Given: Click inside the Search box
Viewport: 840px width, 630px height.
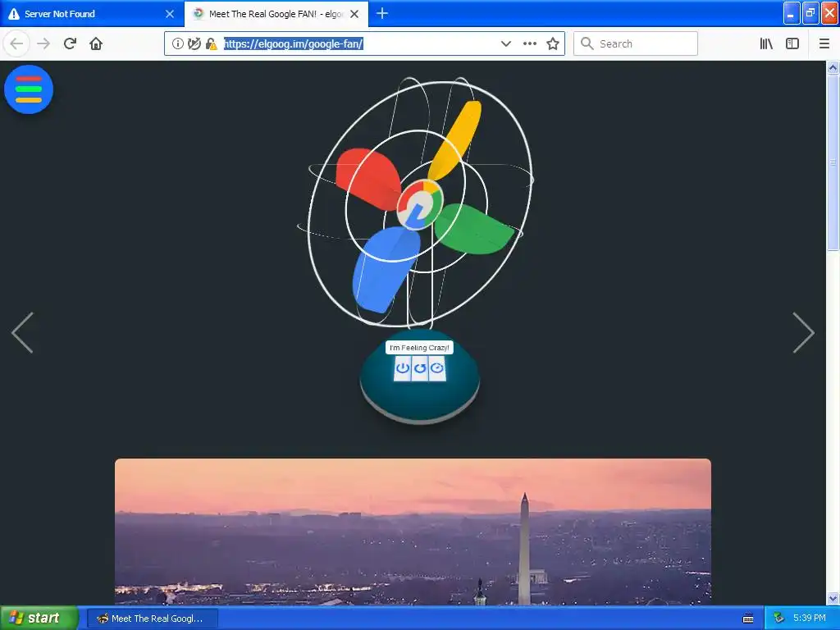Looking at the screenshot, I should pyautogui.click(x=636, y=43).
